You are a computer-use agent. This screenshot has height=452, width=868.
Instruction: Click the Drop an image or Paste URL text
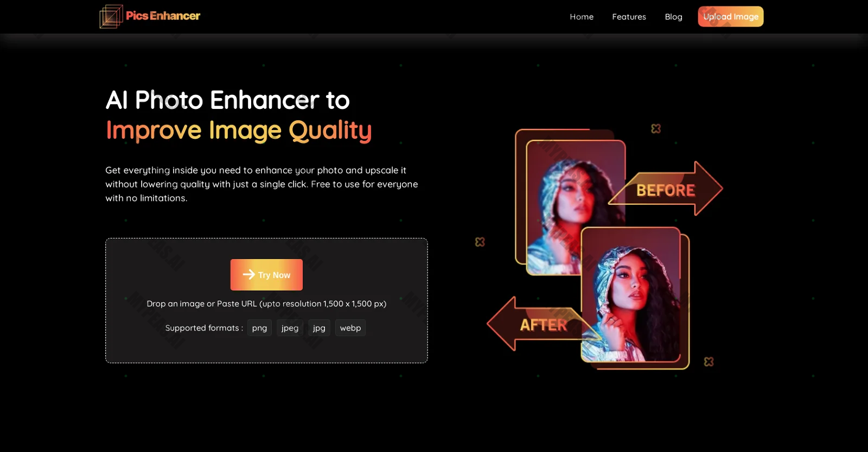(x=266, y=304)
